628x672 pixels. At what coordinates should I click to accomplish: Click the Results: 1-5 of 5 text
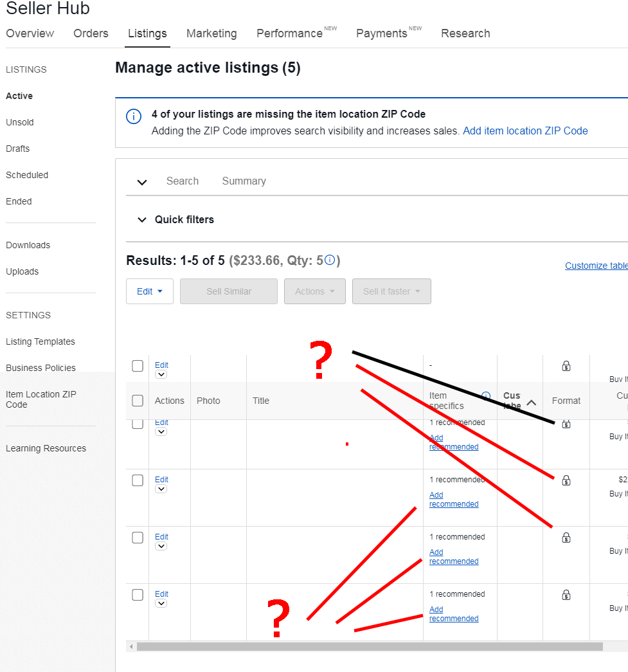[175, 260]
